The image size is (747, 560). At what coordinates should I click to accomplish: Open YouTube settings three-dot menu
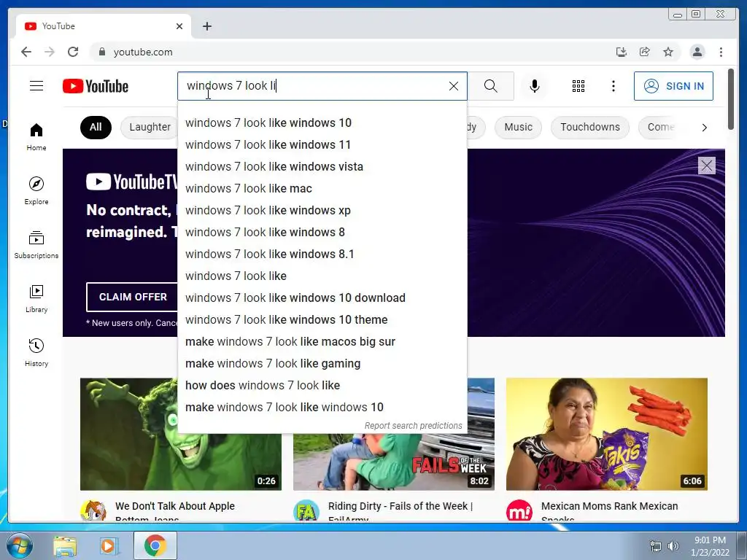pyautogui.click(x=613, y=86)
